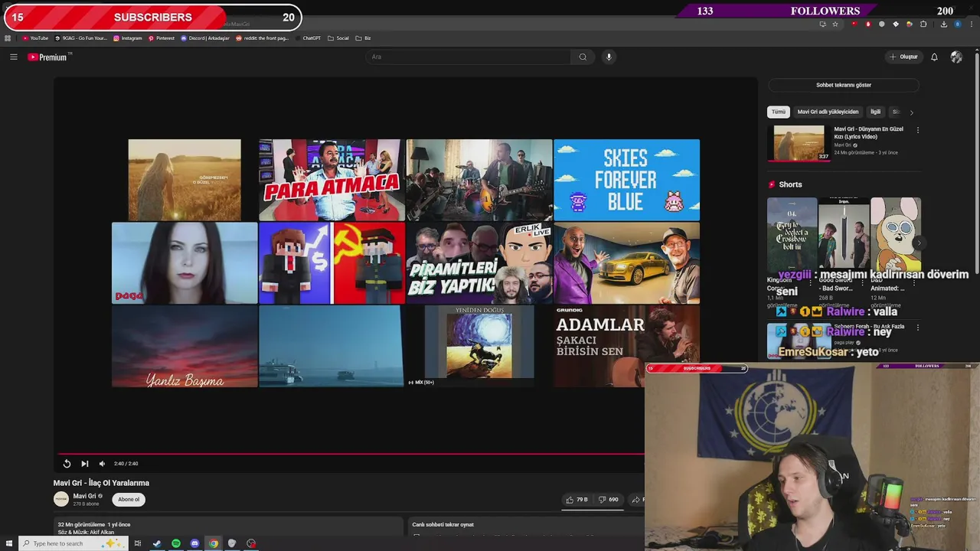The width and height of the screenshot is (980, 551).
Task: Select Mavi Gri adlı yükleyiciden chip
Action: click(x=828, y=112)
